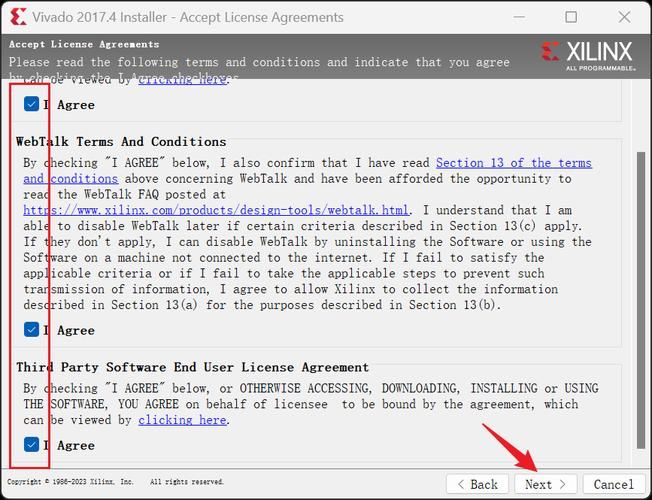The width and height of the screenshot is (652, 500).
Task: Maximize the Vivado installer window
Action: (x=571, y=17)
